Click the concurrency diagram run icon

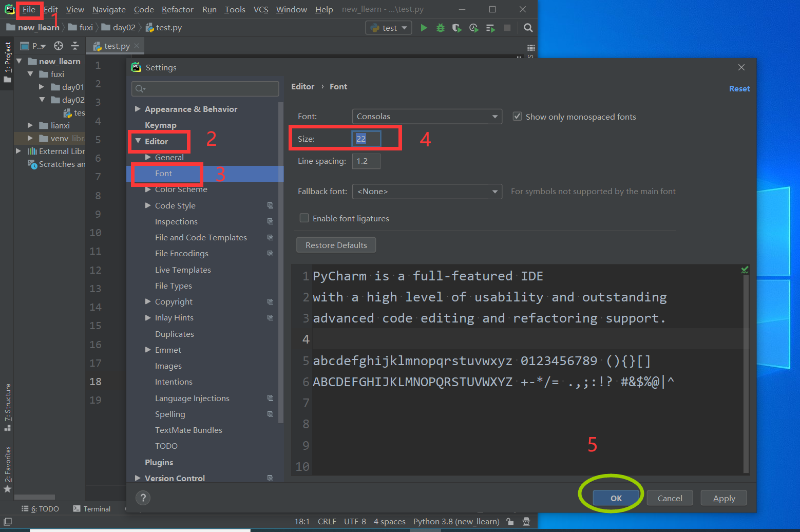tap(490, 28)
